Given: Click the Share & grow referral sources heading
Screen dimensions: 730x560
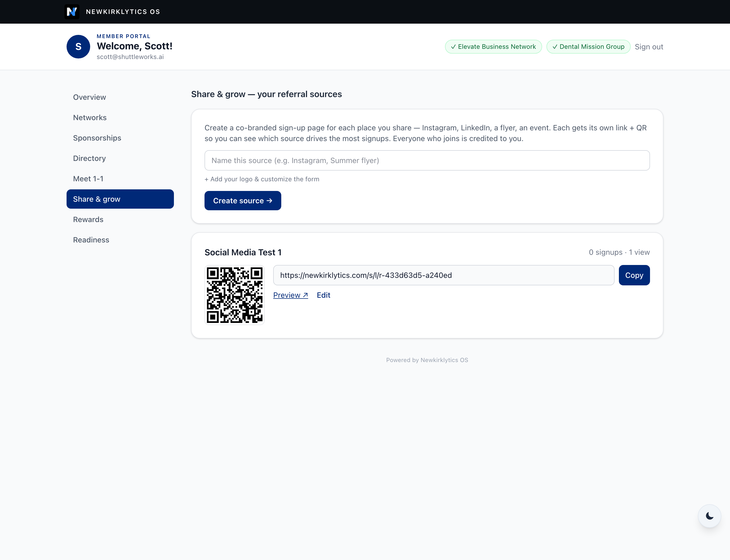Looking at the screenshot, I should (x=267, y=94).
